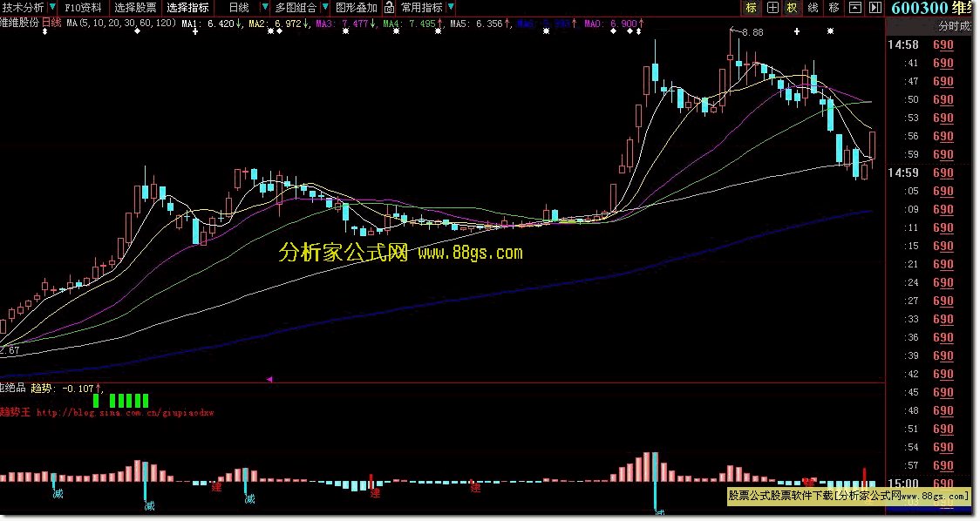Viewport: 980px width, 521px height.
Task: Click the 选择股票 menu item
Action: 135,8
